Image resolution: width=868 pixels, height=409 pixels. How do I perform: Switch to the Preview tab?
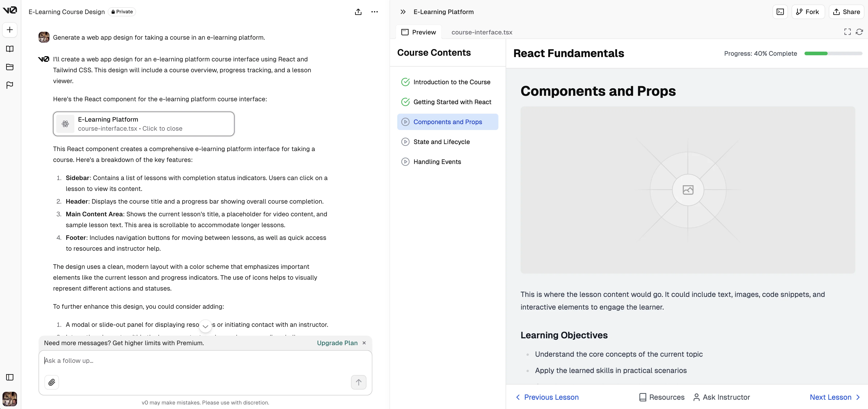click(x=419, y=32)
